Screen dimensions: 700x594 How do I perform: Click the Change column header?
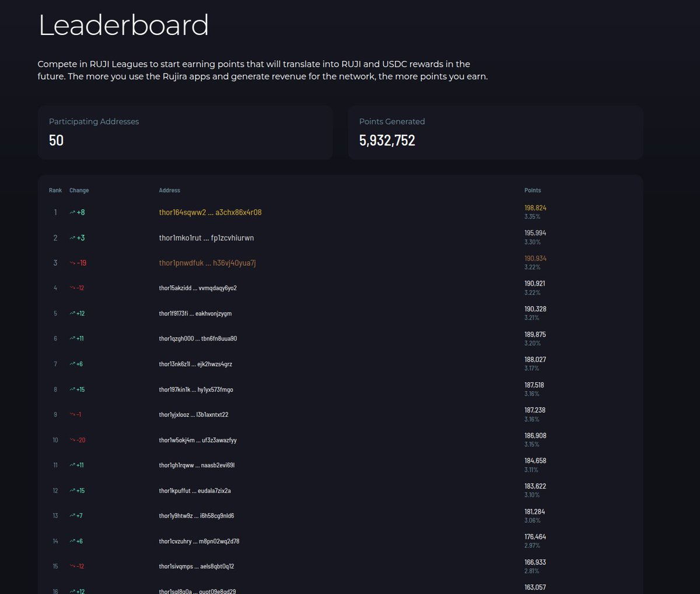click(79, 191)
